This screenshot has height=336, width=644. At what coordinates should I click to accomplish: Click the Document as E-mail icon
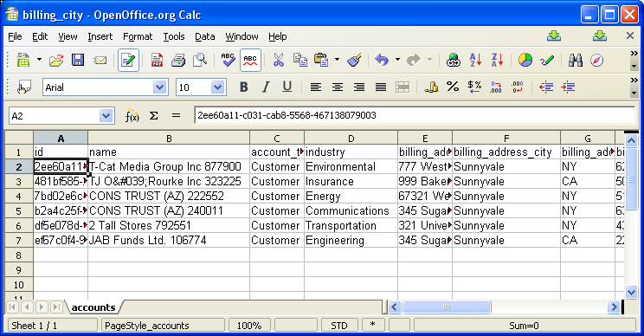(100, 61)
